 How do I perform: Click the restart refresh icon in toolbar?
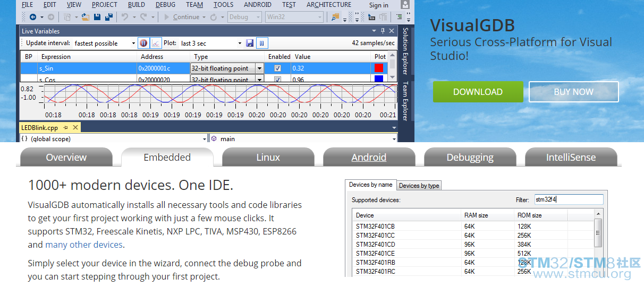point(213,17)
